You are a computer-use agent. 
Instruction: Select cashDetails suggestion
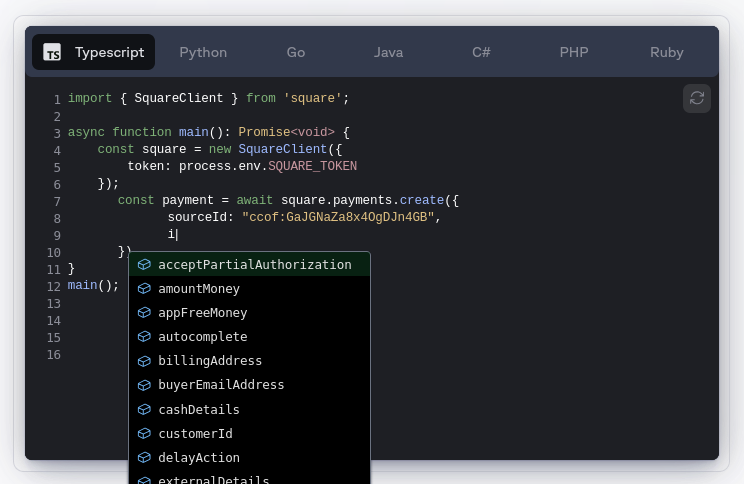click(250, 409)
